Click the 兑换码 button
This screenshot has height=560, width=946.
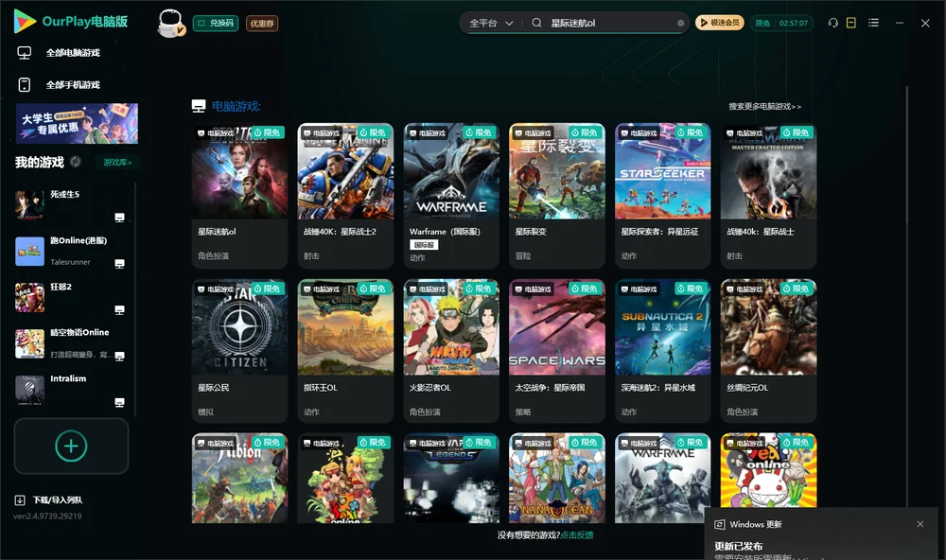point(216,23)
